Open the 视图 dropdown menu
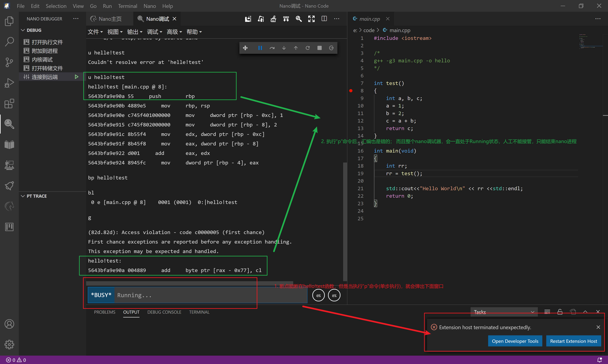Screen dimensions: 608x364 (115, 32)
